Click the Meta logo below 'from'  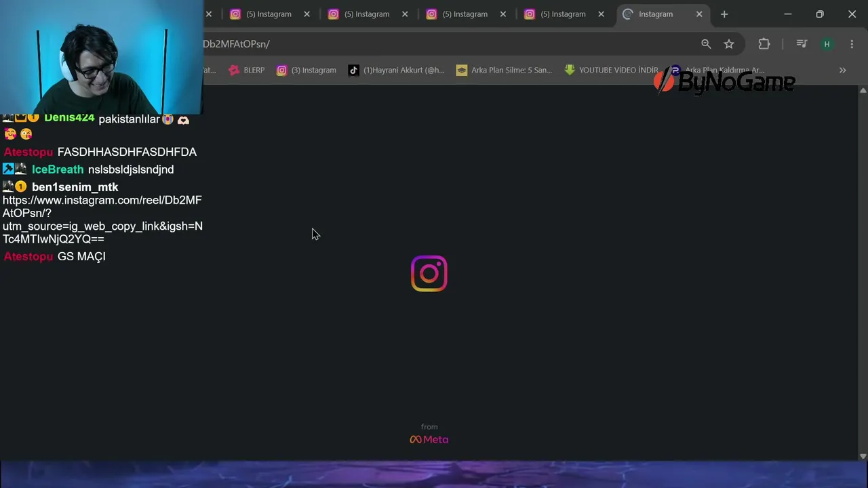tap(429, 439)
